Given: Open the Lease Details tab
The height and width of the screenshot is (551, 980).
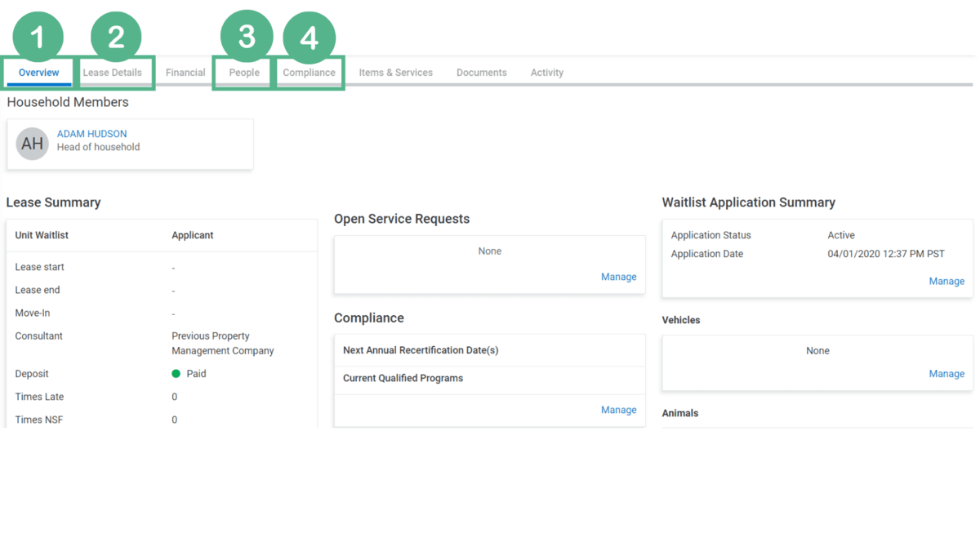Looking at the screenshot, I should click(112, 73).
